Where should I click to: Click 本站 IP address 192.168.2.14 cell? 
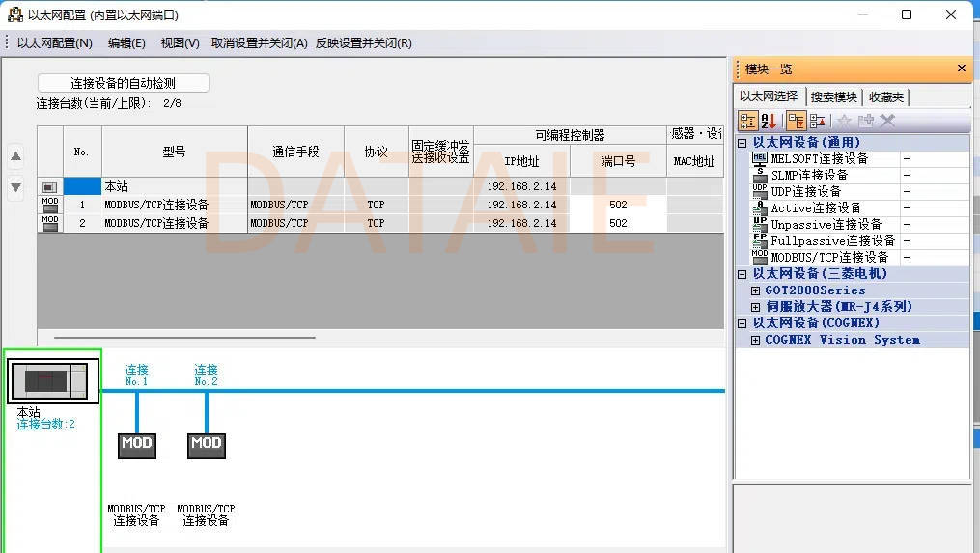click(x=522, y=186)
